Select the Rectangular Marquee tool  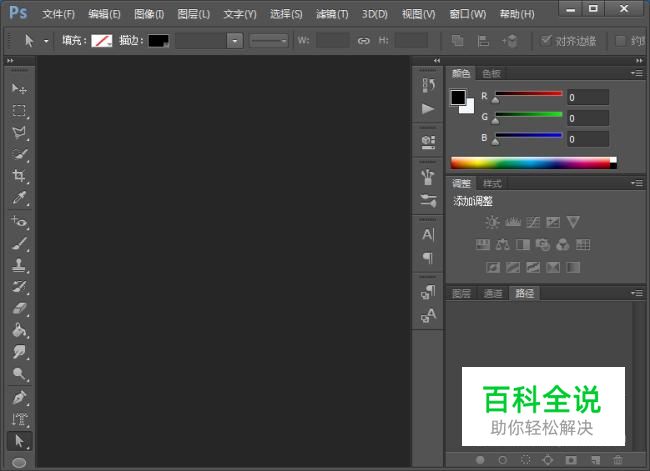[19, 111]
